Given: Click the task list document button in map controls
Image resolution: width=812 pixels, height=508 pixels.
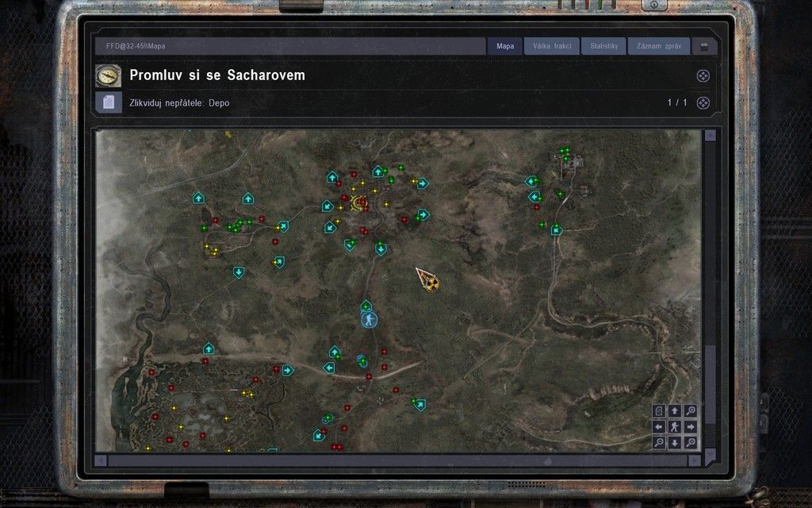Looking at the screenshot, I should [x=659, y=411].
